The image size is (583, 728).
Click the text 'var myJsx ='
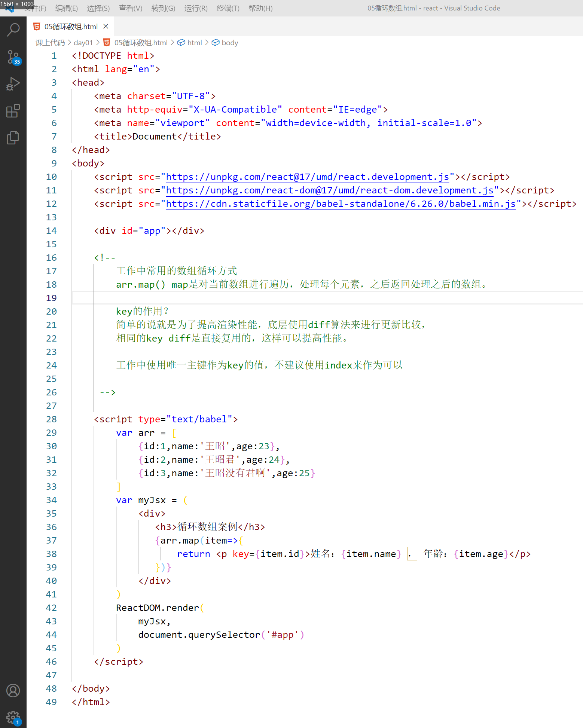click(146, 500)
